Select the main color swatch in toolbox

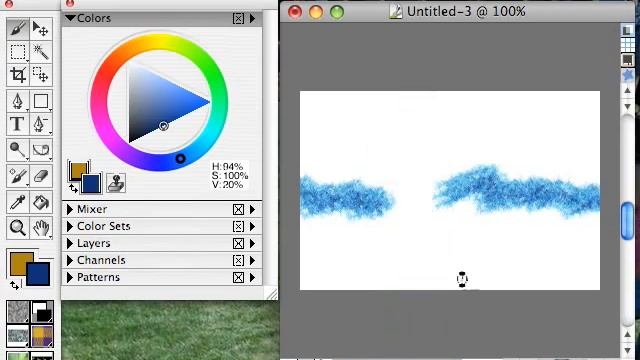coord(20,263)
